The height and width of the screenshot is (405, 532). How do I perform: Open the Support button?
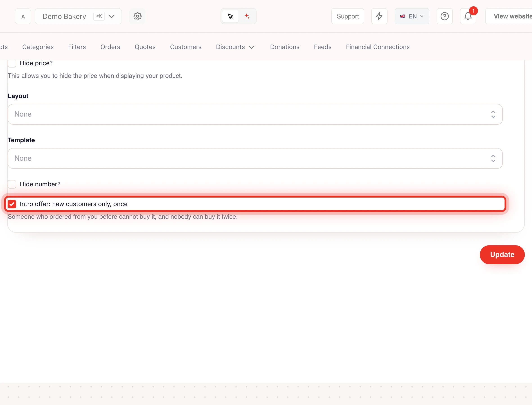348,16
